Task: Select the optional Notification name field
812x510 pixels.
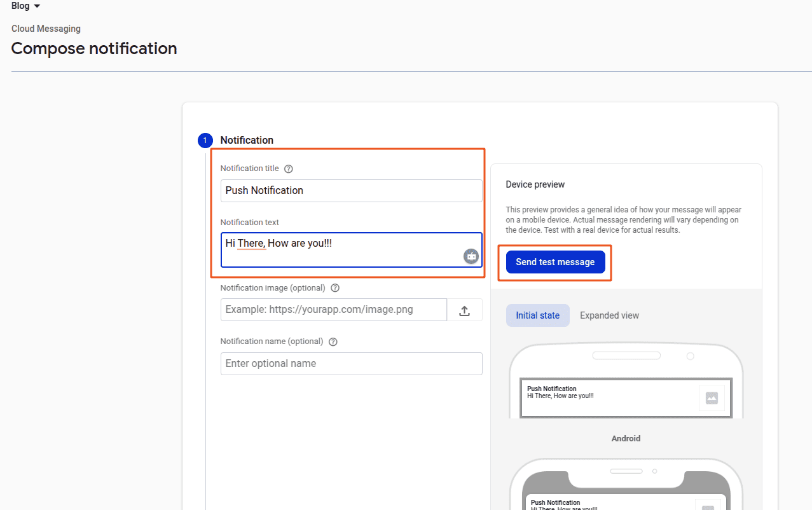Action: coord(351,364)
